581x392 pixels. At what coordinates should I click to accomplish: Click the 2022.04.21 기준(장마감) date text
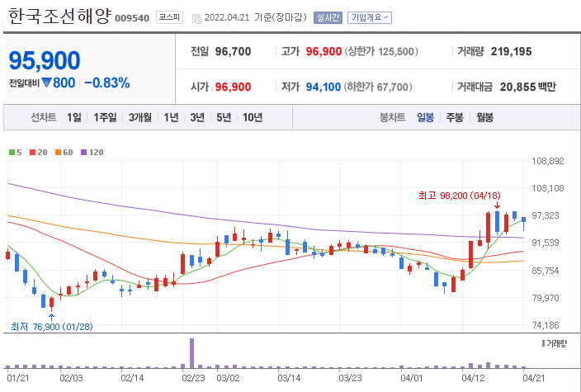click(256, 17)
